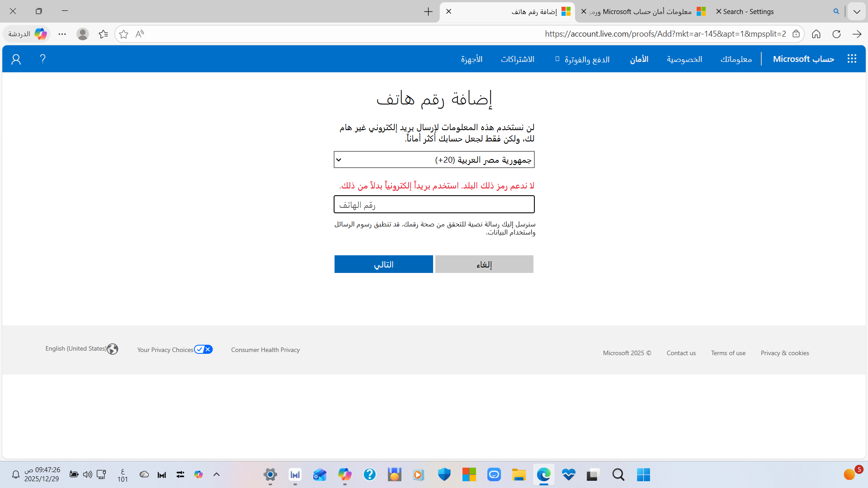Open the Copilot chat button in the browser toolbar
This screenshot has width=868, height=488.
click(x=28, y=34)
